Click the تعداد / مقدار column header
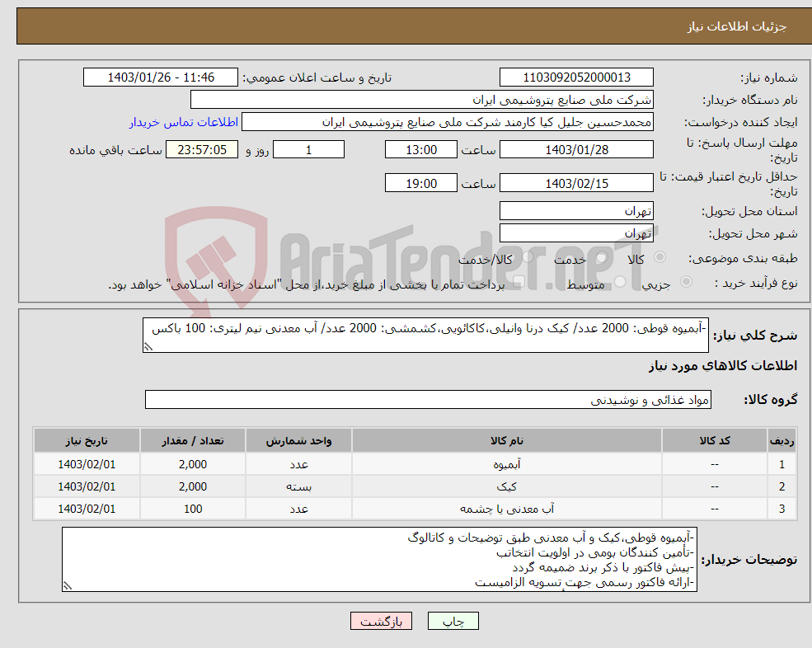The height and width of the screenshot is (648, 812). [193, 440]
